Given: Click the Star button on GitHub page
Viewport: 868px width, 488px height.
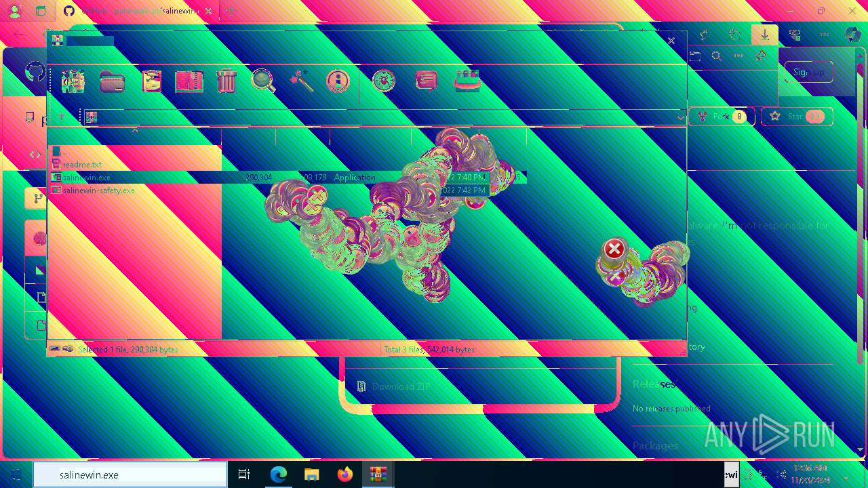Looking at the screenshot, I should (x=797, y=117).
